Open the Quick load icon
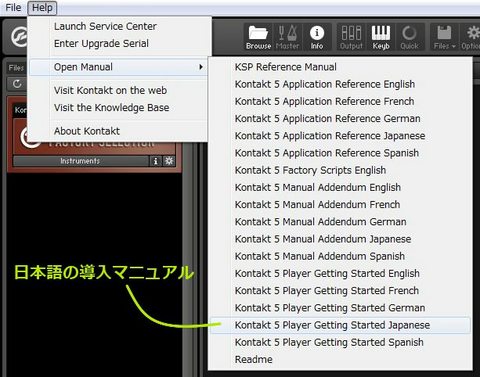480x377 pixels. pyautogui.click(x=409, y=37)
